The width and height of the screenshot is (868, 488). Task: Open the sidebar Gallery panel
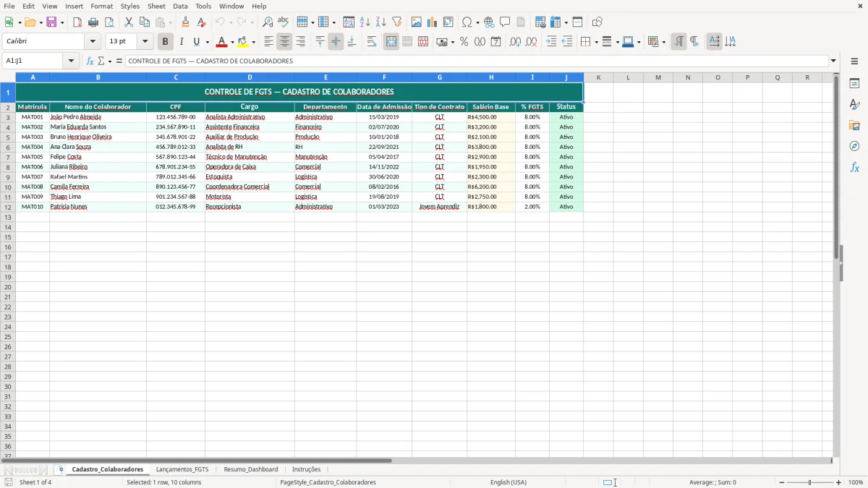(854, 126)
